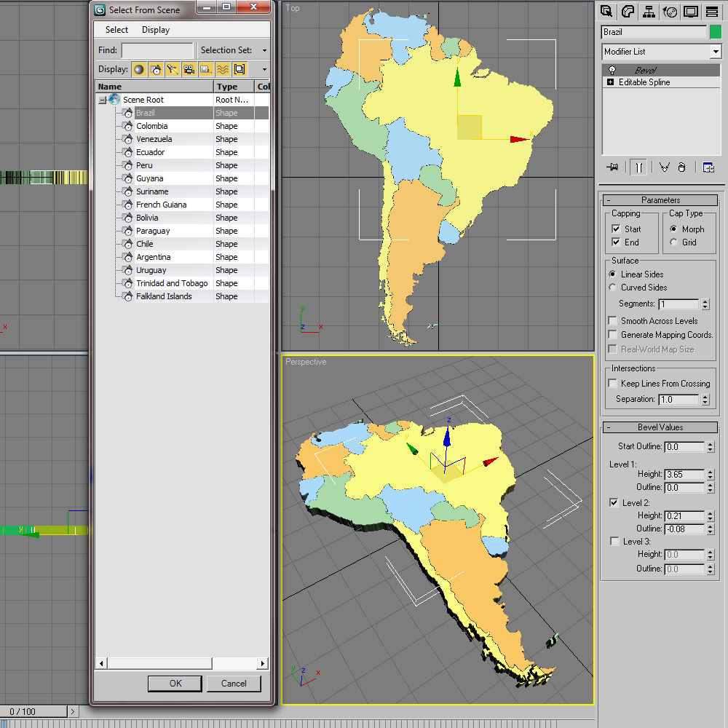
Task: Toggle the Display Cameras filter icon
Action: tap(189, 68)
